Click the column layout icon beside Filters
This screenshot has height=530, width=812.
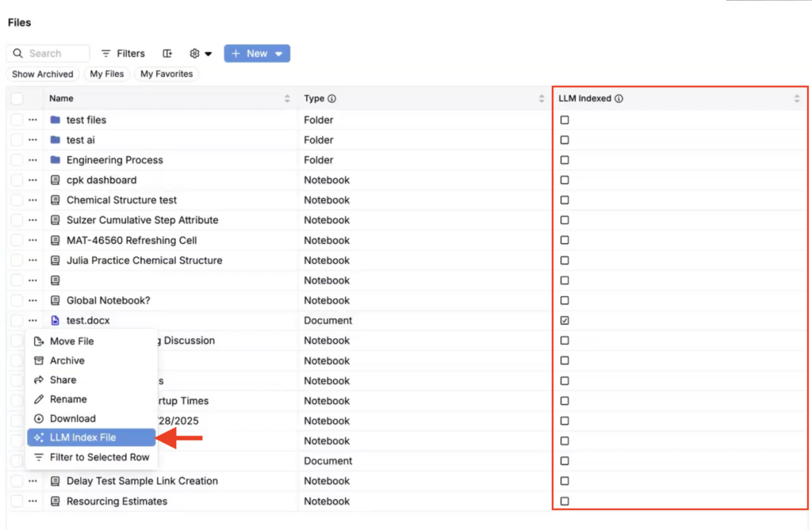coord(167,53)
